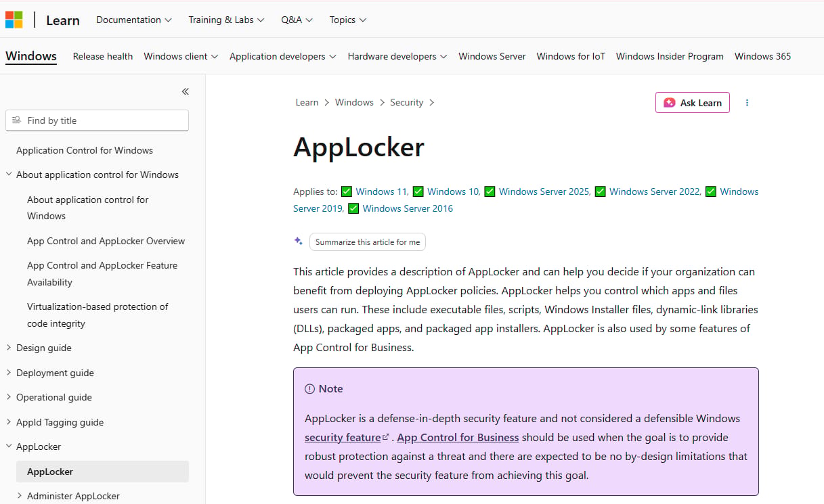Open the App Control for Business link
Screen dimensions: 824x504
pos(458,437)
